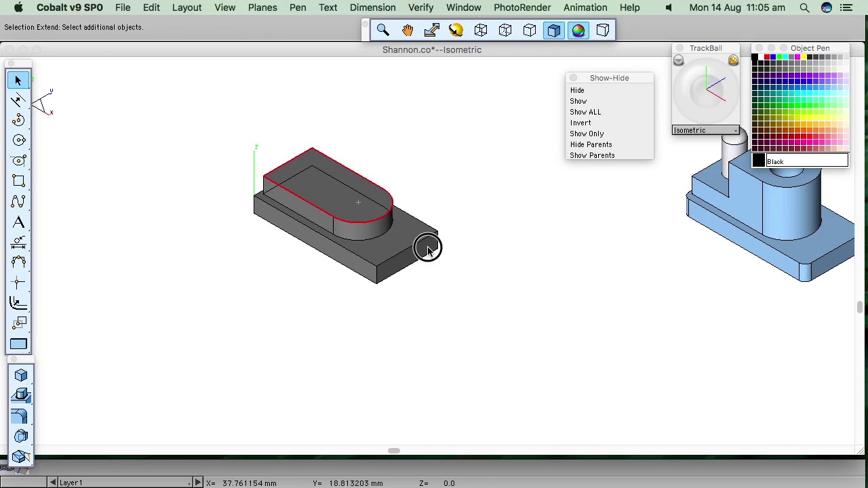
Task: Click the current black color preview box
Action: click(758, 161)
